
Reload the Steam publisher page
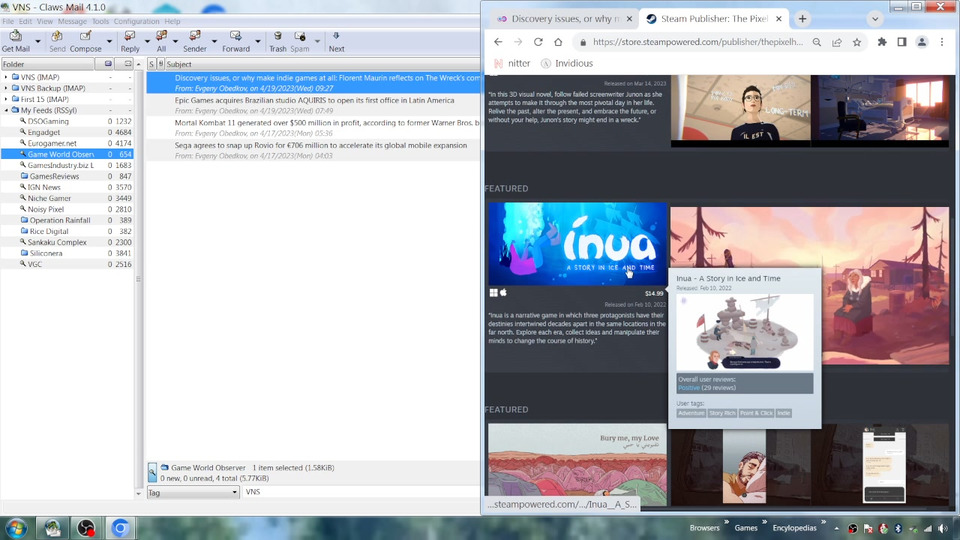[x=538, y=42]
